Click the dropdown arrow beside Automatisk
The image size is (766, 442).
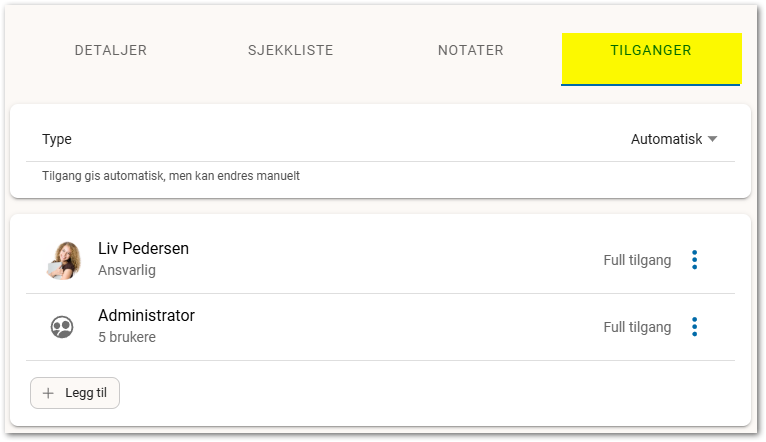(x=712, y=139)
